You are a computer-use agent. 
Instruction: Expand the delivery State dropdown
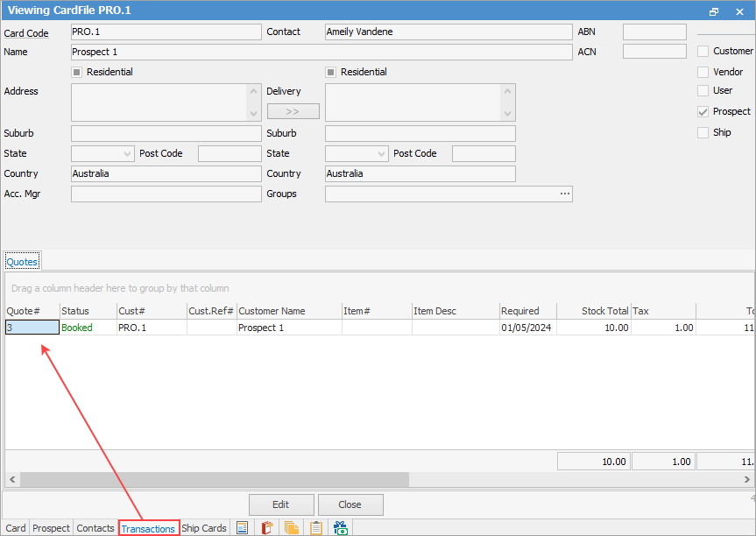(381, 154)
